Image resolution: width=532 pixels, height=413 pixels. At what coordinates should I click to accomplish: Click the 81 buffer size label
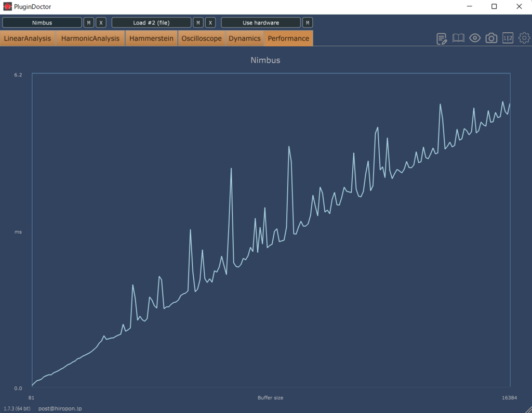pos(31,398)
